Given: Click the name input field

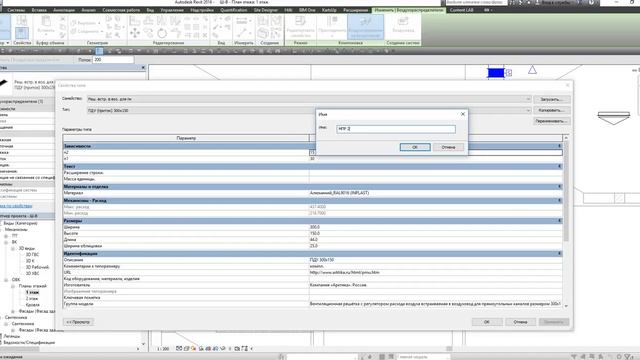Looking at the screenshot, I should click(x=396, y=129).
